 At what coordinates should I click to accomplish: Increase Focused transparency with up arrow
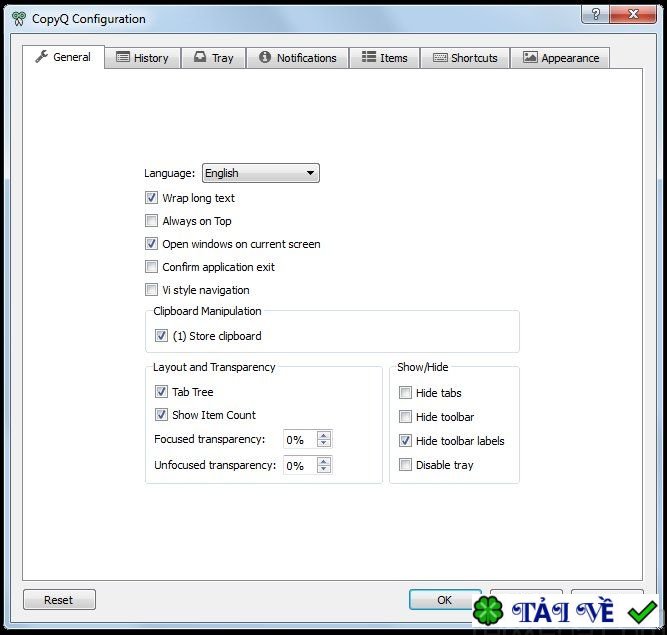(324, 436)
